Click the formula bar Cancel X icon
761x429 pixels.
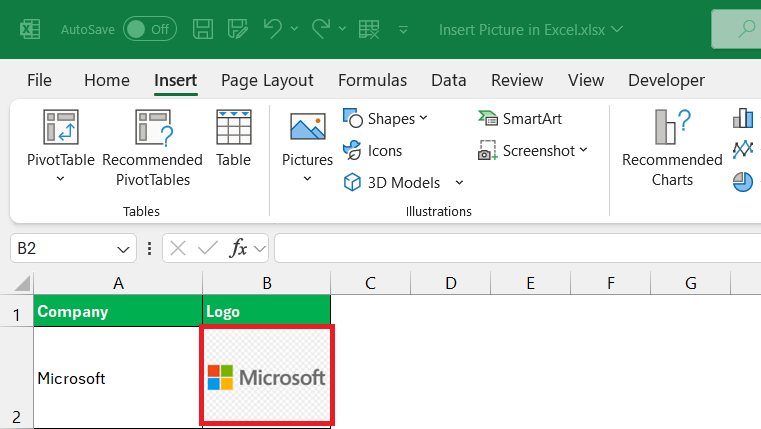pyautogui.click(x=178, y=248)
